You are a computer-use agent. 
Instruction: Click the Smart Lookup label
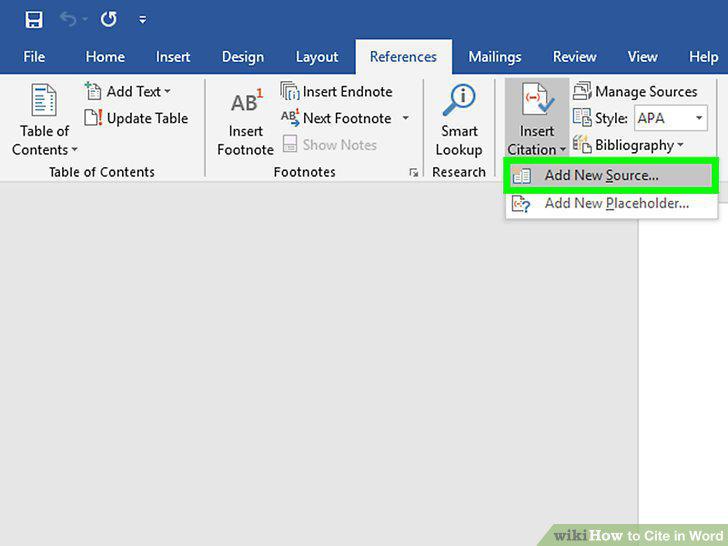pos(459,141)
